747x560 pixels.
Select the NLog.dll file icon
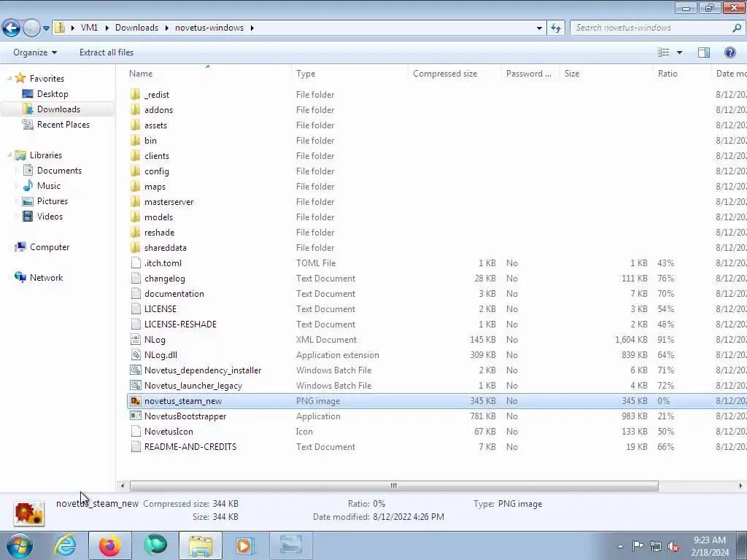pos(136,355)
